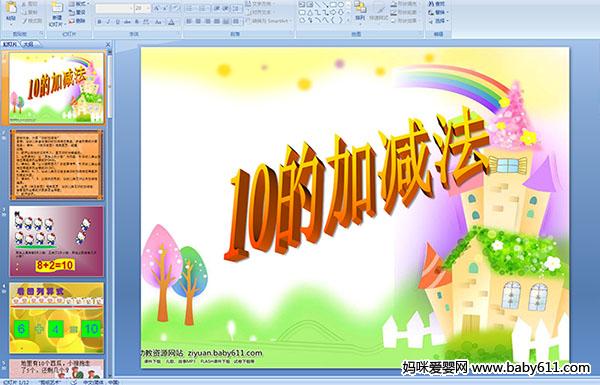Toggle Underline formatting
The image size is (600, 385).
pyautogui.click(x=117, y=22)
